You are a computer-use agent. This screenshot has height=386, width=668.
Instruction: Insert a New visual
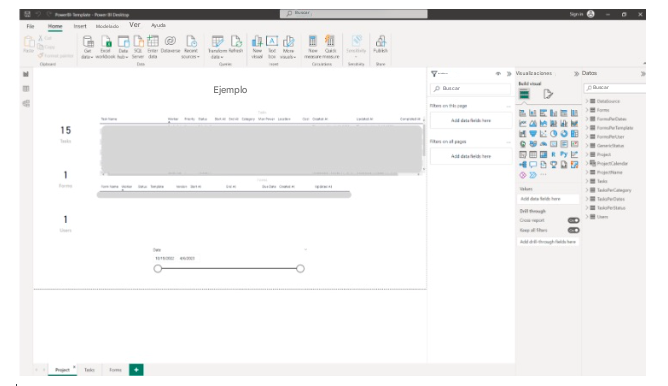pyautogui.click(x=257, y=46)
